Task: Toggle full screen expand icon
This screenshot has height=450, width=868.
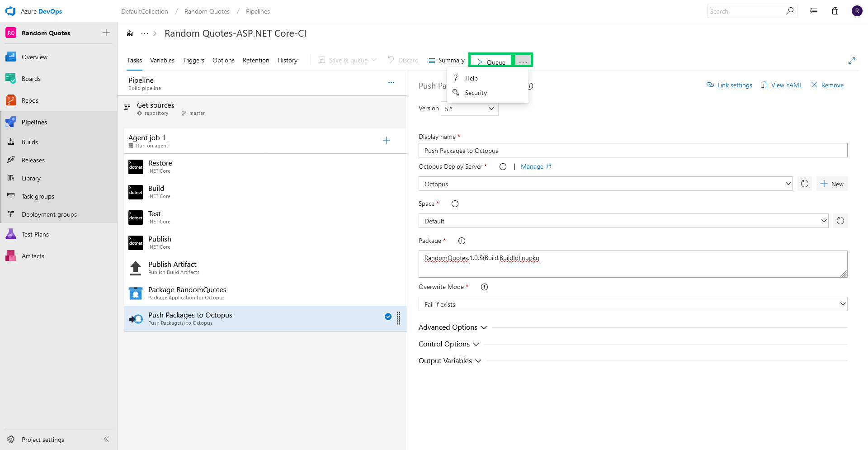Action: [x=852, y=60]
